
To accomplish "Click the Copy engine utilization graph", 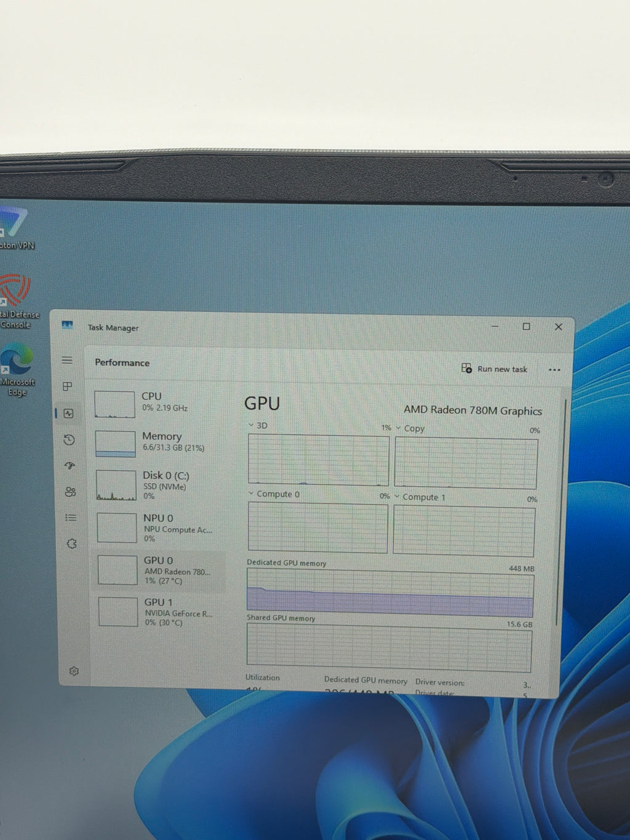I will [x=466, y=463].
